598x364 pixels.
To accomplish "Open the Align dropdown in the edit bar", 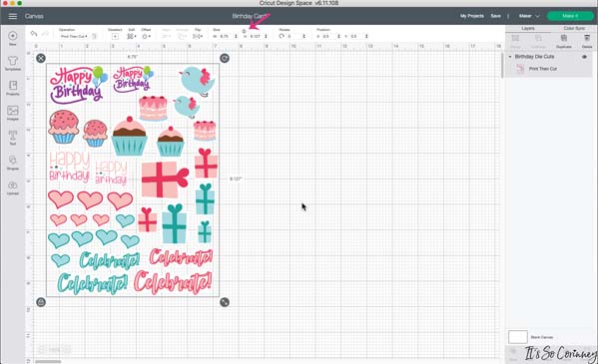I will tap(167, 36).
